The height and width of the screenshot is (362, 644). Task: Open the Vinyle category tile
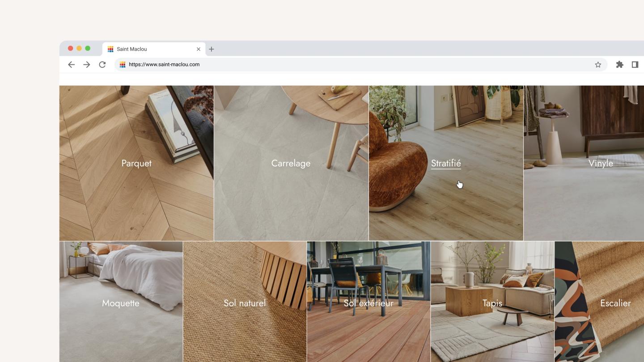click(584, 163)
